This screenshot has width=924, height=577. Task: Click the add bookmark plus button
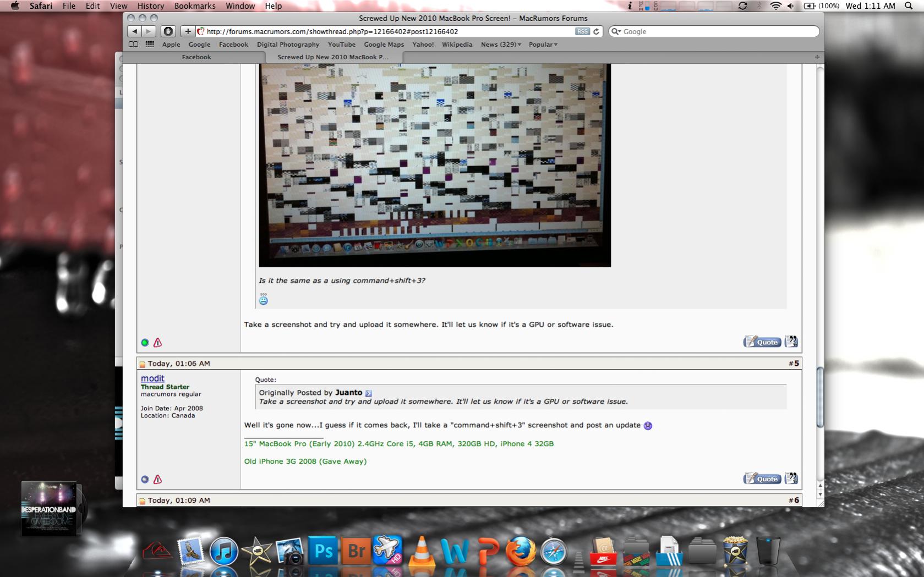tap(188, 31)
